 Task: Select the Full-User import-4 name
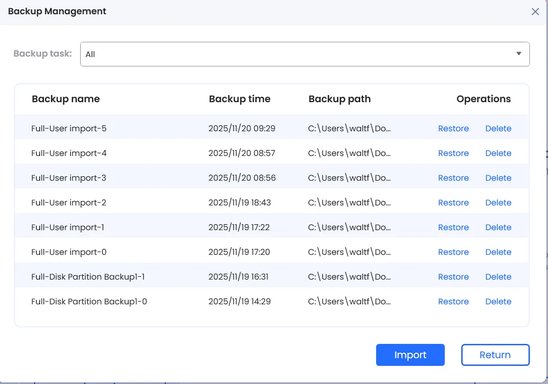pos(69,153)
